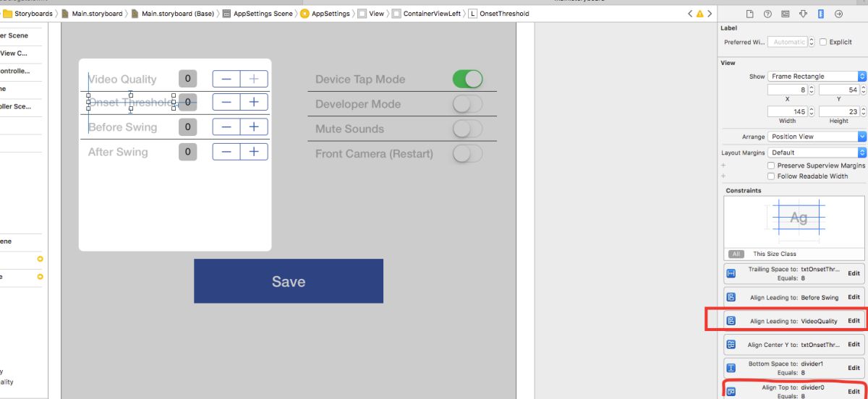Open the Show Frame Rectangle dropdown

click(817, 76)
